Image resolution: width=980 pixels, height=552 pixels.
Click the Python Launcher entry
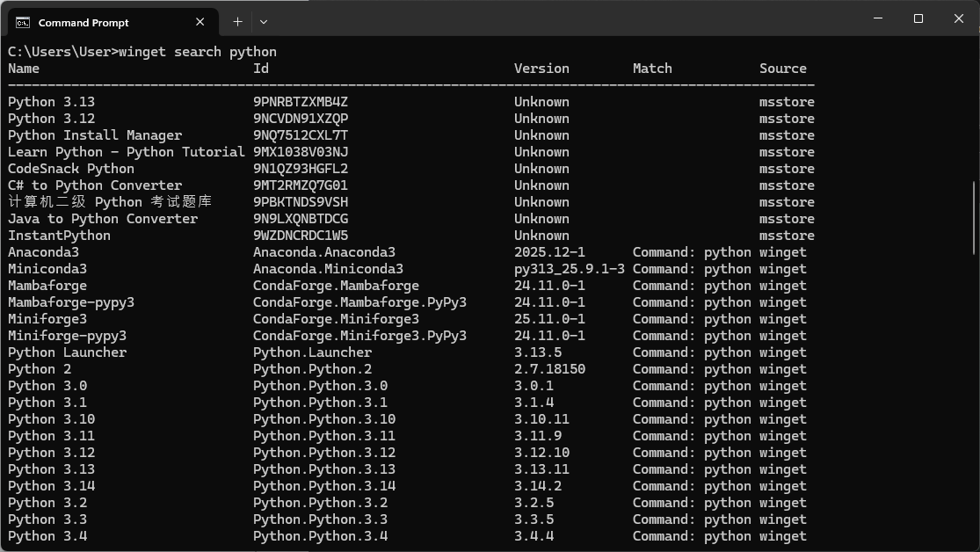pyautogui.click(x=67, y=352)
